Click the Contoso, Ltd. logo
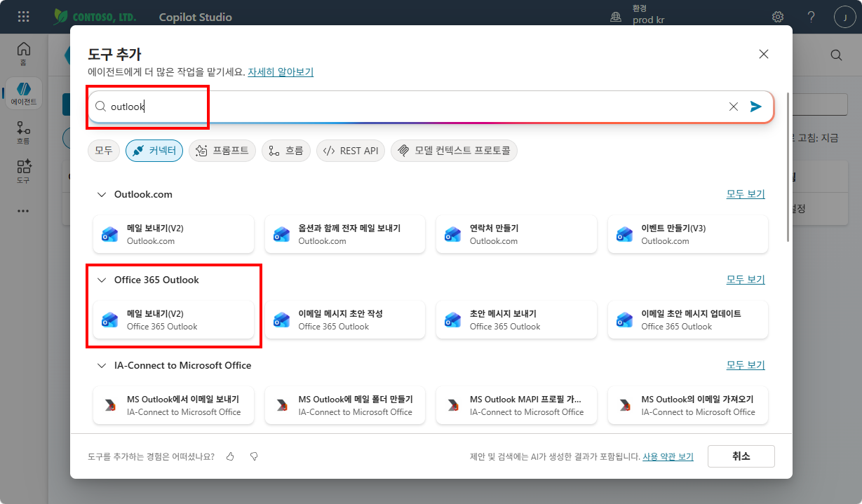This screenshot has height=504, width=862. pyautogui.click(x=95, y=17)
